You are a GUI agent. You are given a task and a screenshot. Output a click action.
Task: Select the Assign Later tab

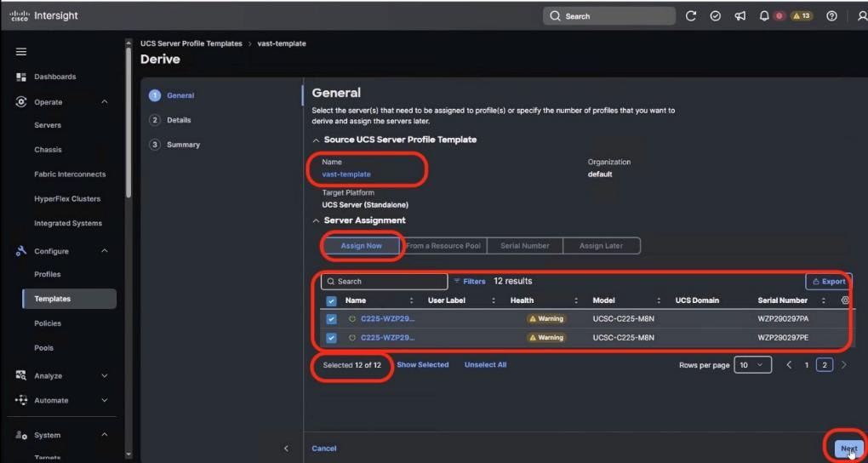click(601, 246)
